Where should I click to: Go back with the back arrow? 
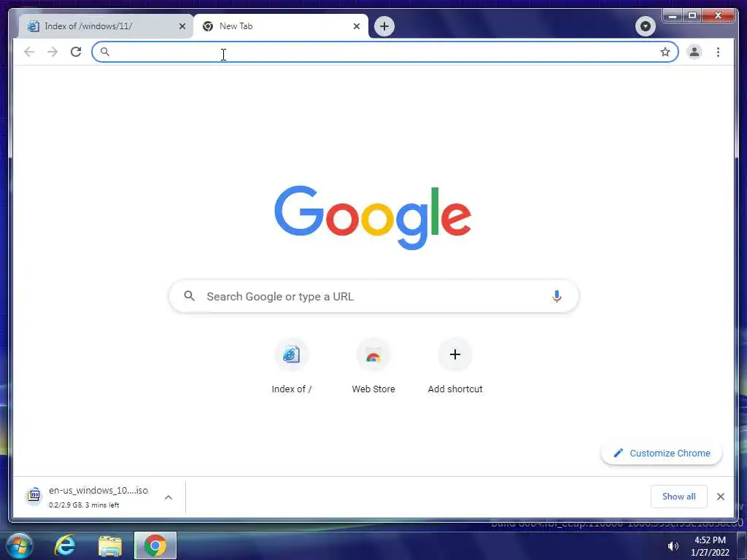[x=29, y=52]
